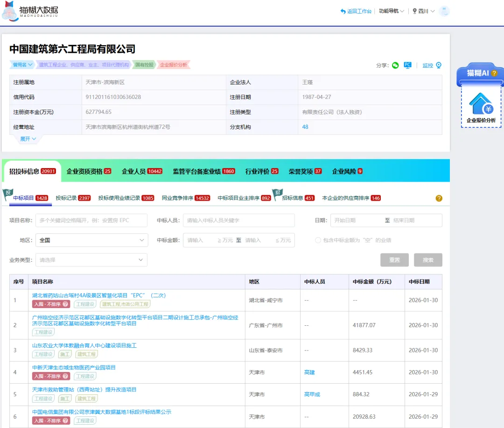Switch to the 行业评价 tab
The height and width of the screenshot is (428, 504).
point(262,171)
